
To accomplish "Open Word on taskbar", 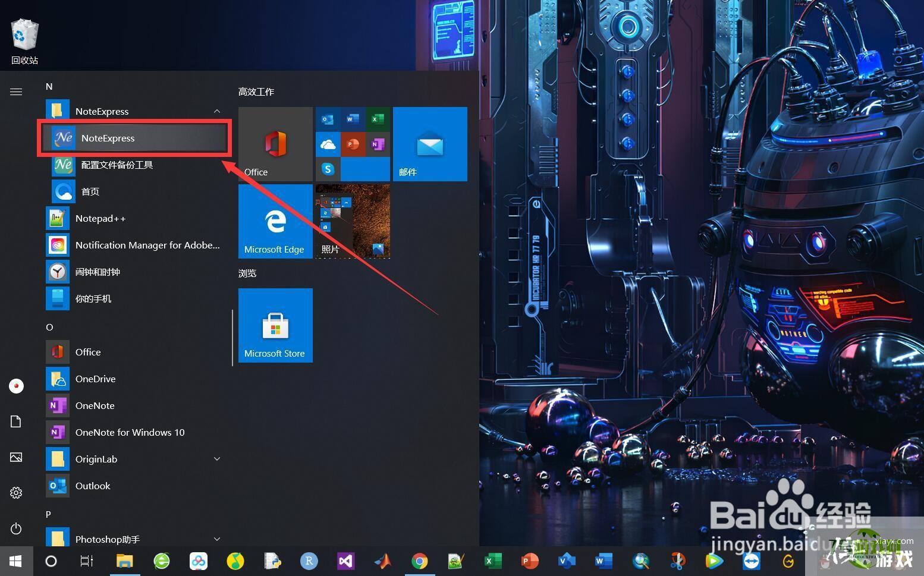I will coord(604,561).
